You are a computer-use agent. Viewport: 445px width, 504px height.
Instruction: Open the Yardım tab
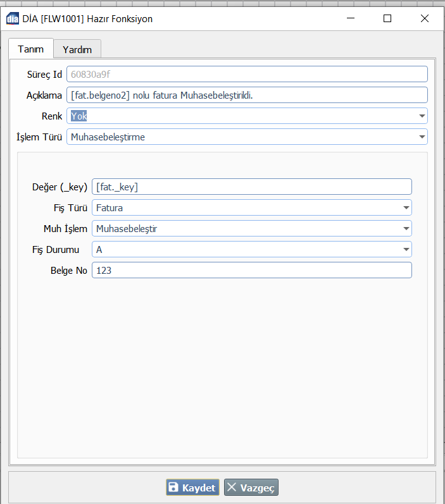77,49
